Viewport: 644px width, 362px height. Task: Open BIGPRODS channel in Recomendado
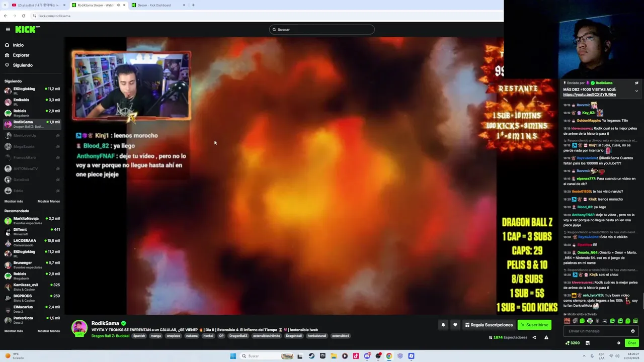coord(32,298)
